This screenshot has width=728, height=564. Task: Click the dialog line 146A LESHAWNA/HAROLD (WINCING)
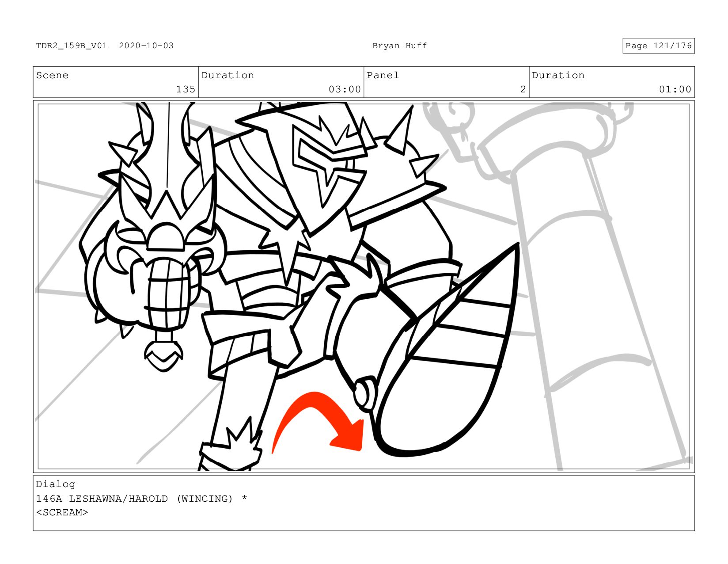(x=134, y=499)
